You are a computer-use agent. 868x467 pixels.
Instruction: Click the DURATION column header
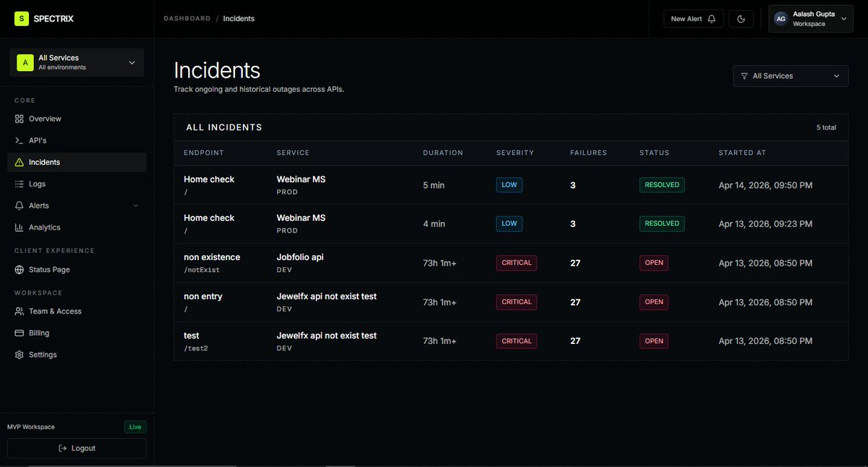click(443, 153)
